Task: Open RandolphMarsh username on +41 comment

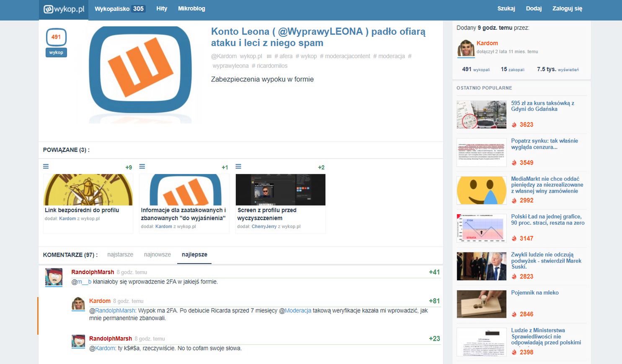Action: [x=93, y=272]
